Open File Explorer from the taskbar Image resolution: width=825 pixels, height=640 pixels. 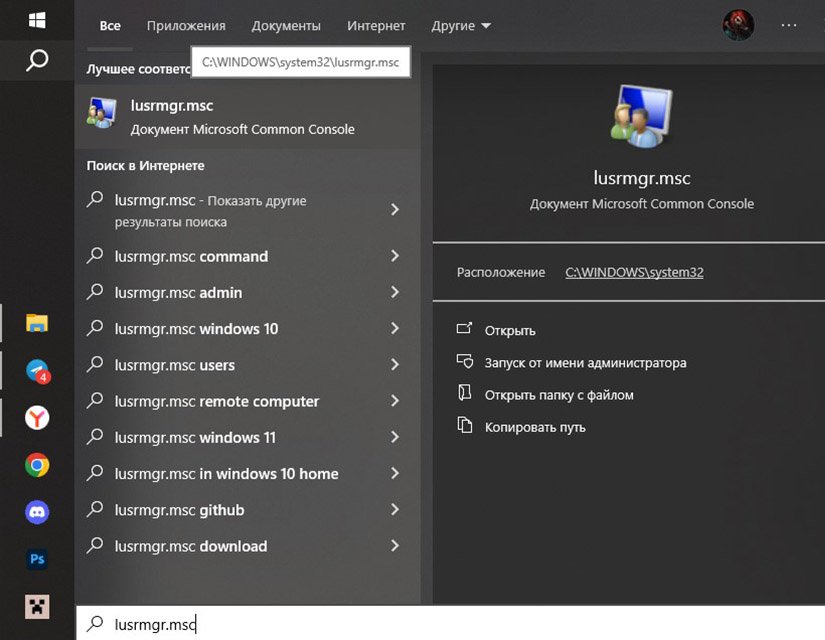pos(37,323)
